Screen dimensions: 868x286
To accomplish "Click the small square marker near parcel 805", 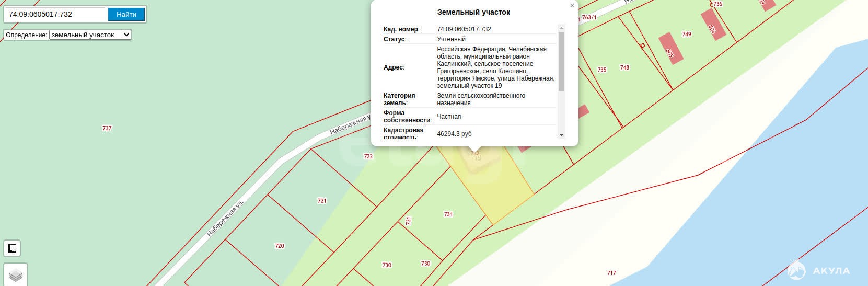I will click(x=643, y=45).
